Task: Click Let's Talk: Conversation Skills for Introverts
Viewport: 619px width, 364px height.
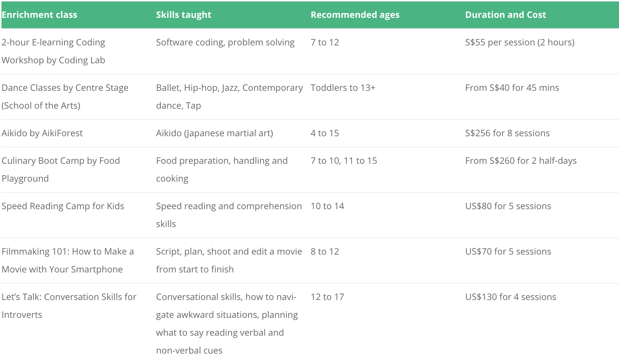Action: point(69,306)
